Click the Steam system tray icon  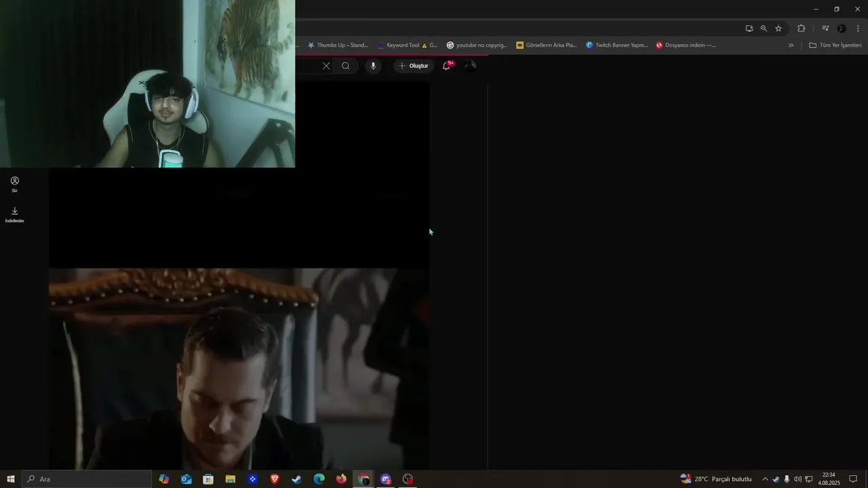click(x=776, y=479)
